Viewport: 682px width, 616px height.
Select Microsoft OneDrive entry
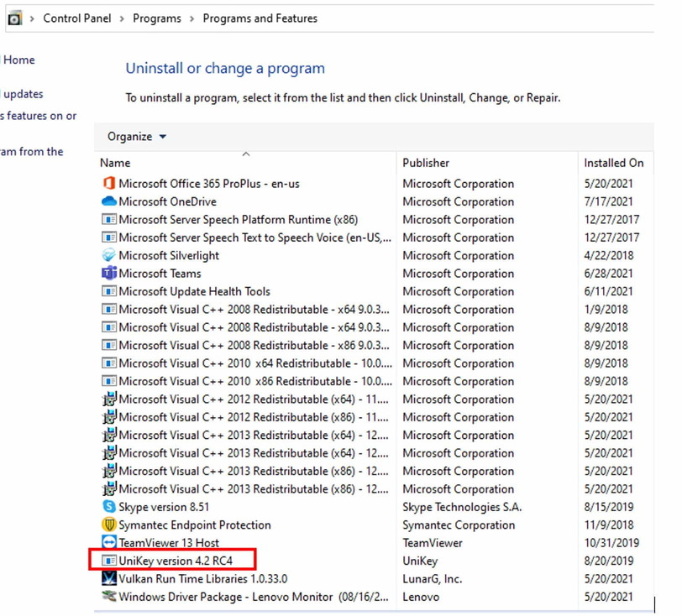pyautogui.click(x=167, y=201)
